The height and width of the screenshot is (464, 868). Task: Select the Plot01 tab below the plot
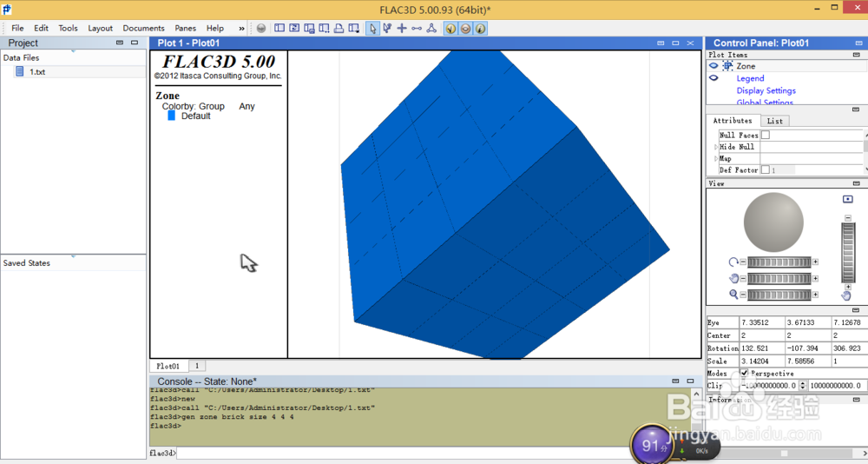click(x=168, y=366)
